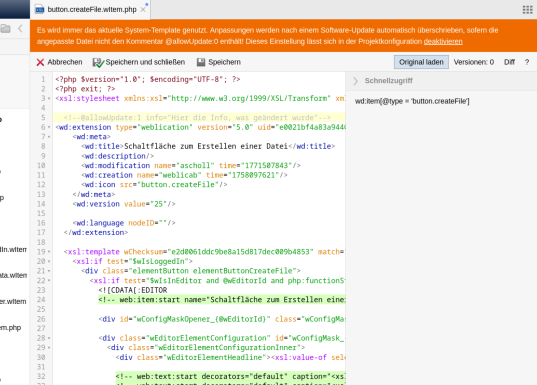
Task: Fold code at line 21 arrow
Action: (x=49, y=271)
